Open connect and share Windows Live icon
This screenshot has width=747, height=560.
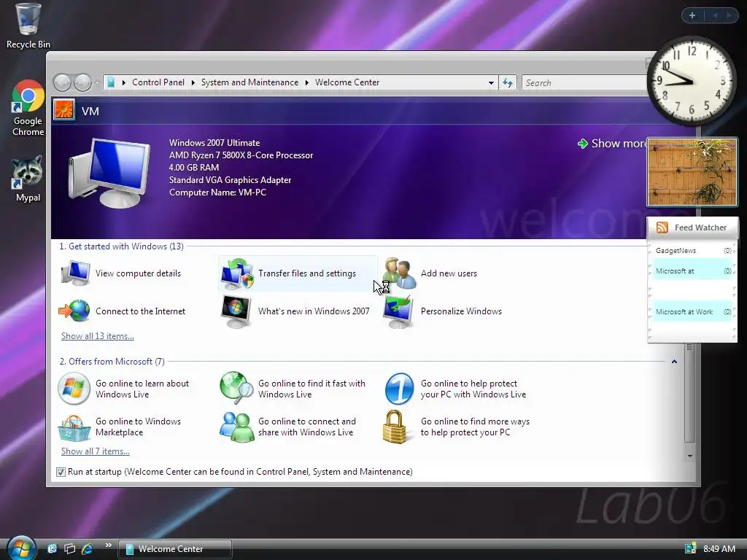pos(237,427)
